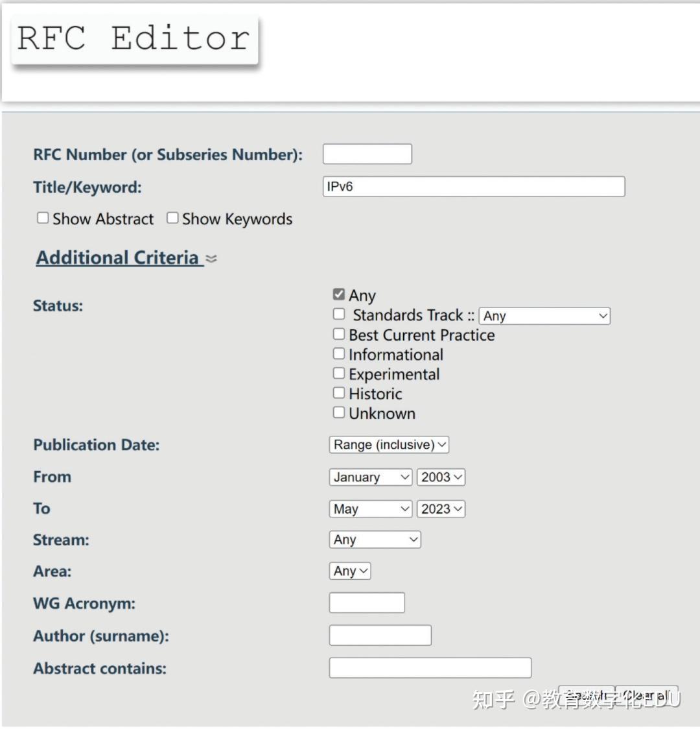Open the From month dropdown showing January

click(x=370, y=477)
